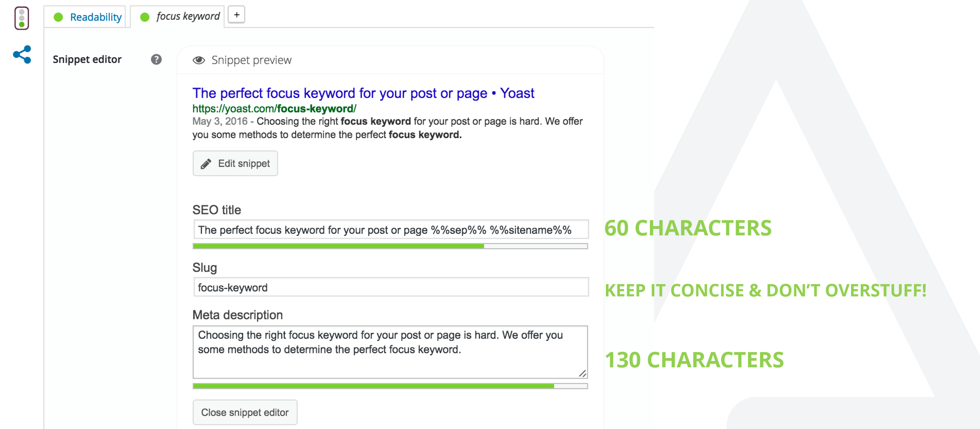The height and width of the screenshot is (429, 980).
Task: Grab the meta description resize handle
Action: tap(582, 374)
